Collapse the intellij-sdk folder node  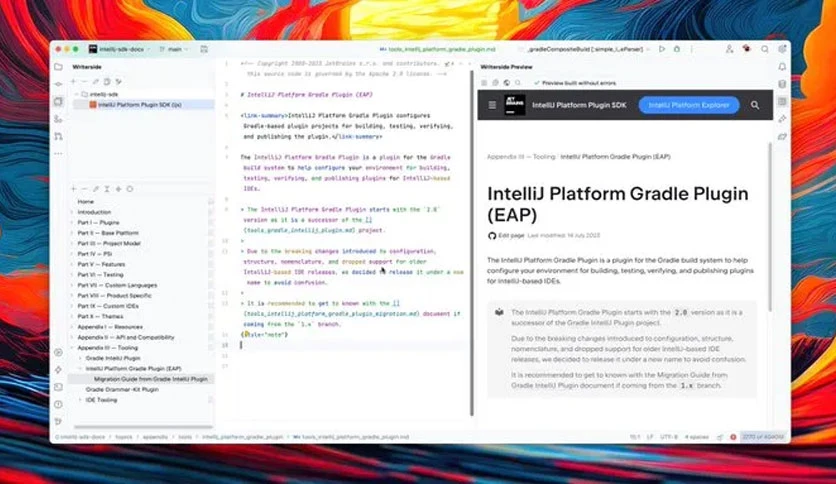point(77,94)
